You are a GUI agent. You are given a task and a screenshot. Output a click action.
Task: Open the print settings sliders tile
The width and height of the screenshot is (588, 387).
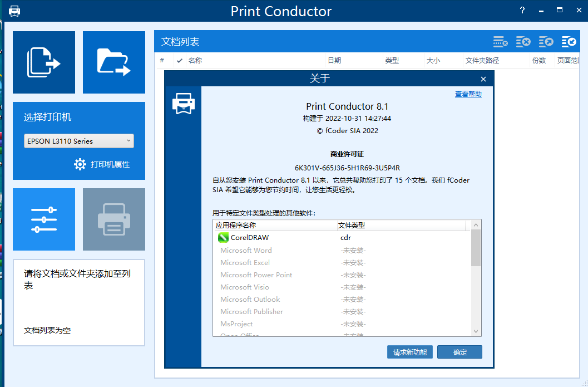44,219
